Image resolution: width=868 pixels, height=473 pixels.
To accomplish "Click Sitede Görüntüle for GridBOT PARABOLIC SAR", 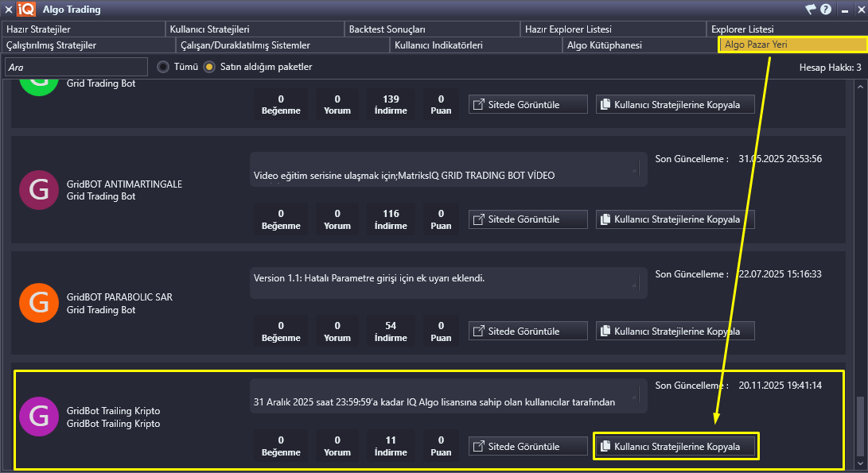I will tap(528, 331).
